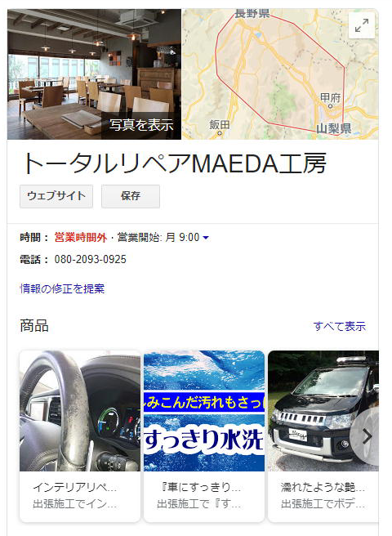Open 情報の修正を提案 link

tap(62, 289)
